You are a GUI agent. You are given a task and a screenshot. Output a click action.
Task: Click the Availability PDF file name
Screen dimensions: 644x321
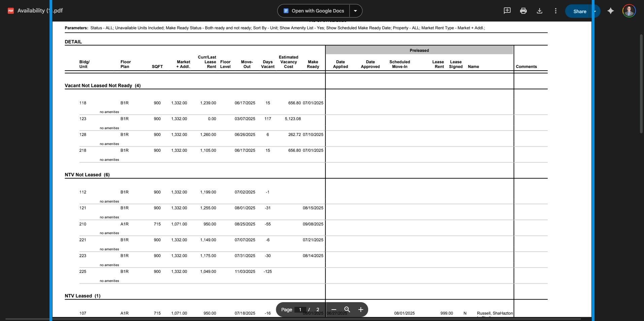[40, 11]
